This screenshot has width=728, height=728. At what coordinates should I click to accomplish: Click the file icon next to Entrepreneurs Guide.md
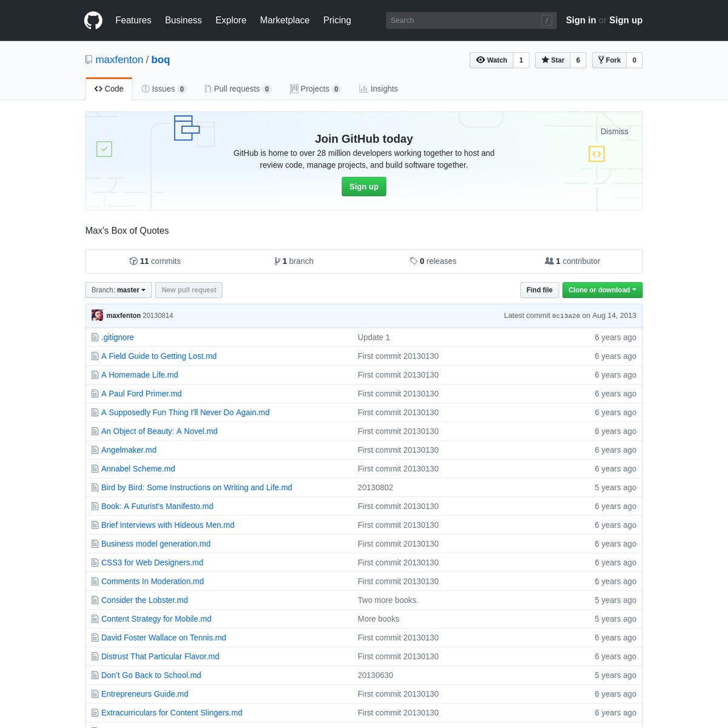[95, 694]
